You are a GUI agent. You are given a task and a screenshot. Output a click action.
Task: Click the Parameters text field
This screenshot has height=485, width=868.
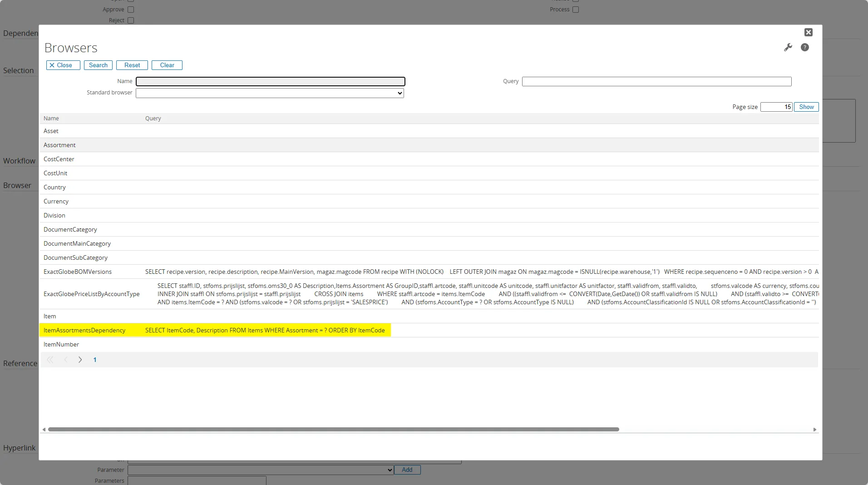[x=197, y=480]
